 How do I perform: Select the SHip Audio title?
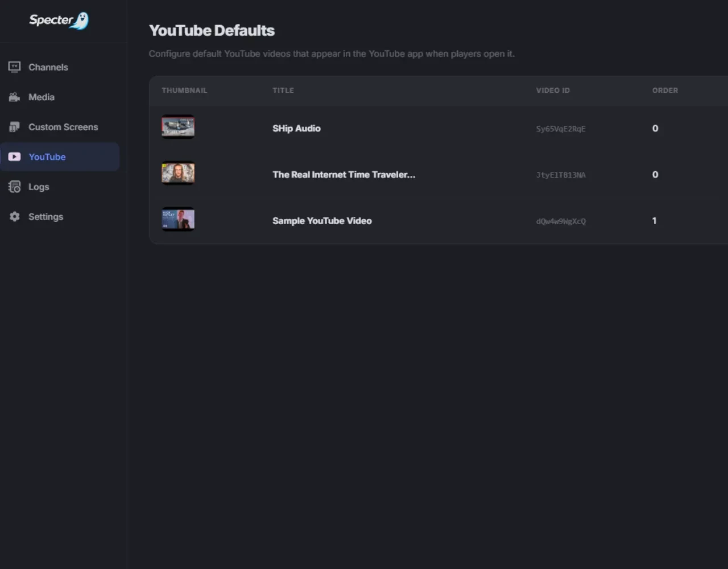pyautogui.click(x=296, y=129)
